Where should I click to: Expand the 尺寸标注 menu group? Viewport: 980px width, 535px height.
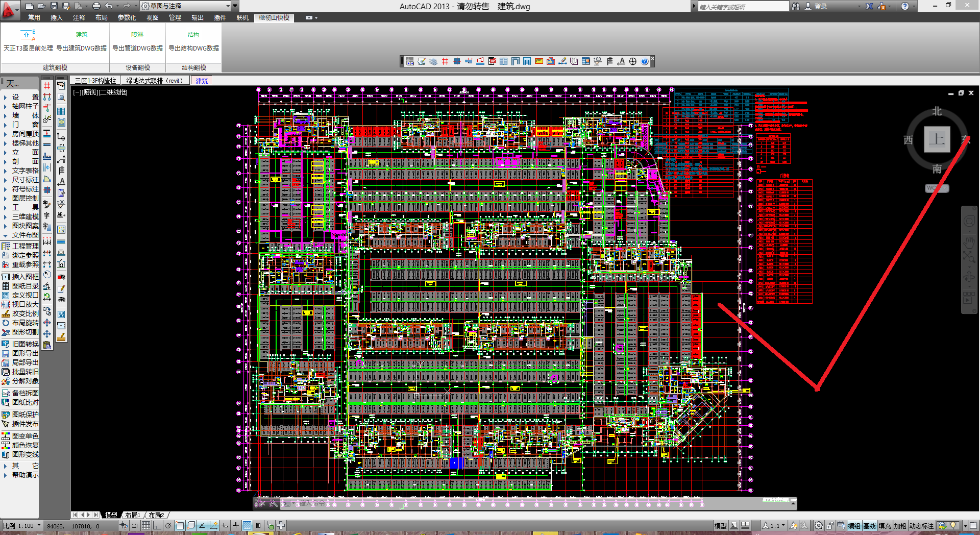click(x=20, y=180)
